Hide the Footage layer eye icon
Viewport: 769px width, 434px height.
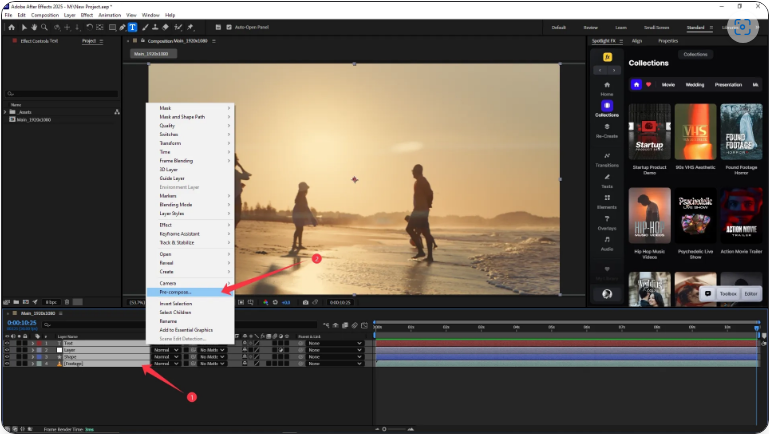7,364
